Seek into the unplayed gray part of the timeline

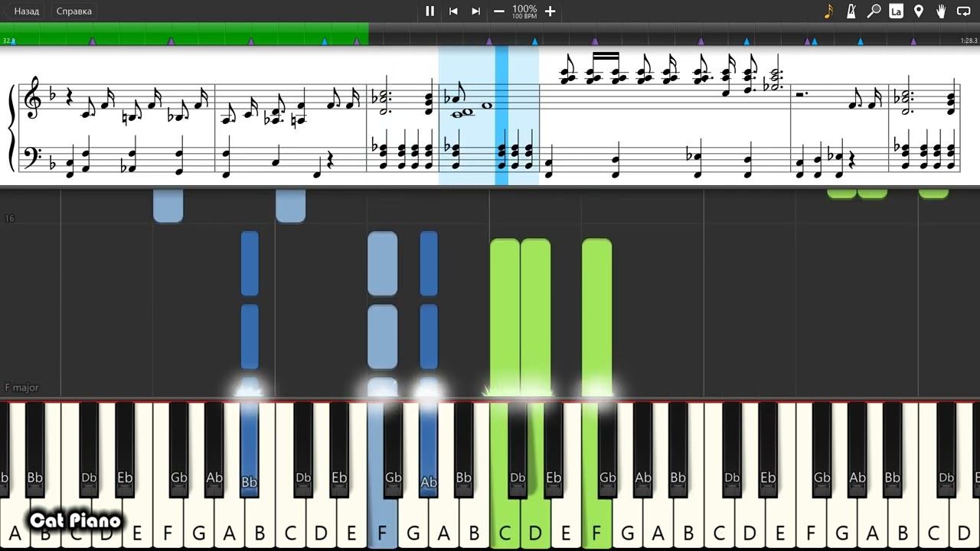click(x=674, y=34)
